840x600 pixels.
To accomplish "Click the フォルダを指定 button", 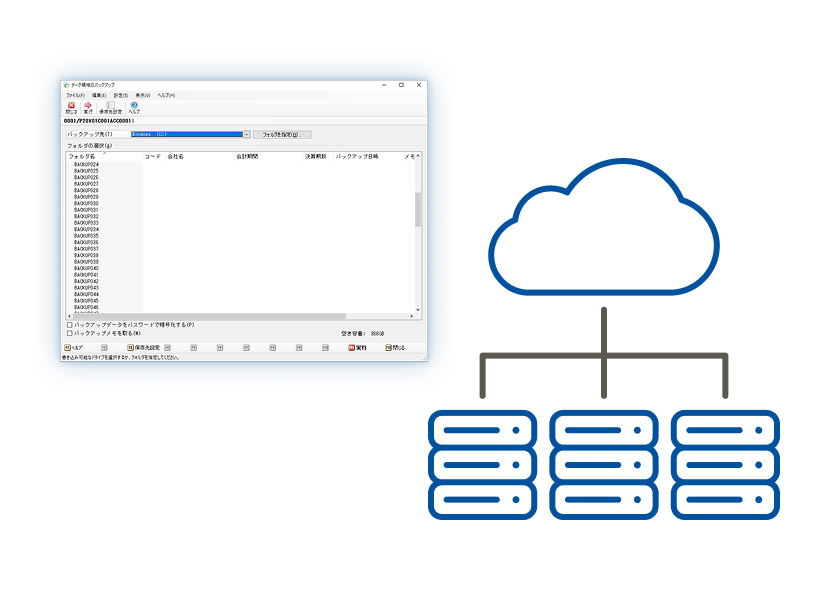I will 282,134.
